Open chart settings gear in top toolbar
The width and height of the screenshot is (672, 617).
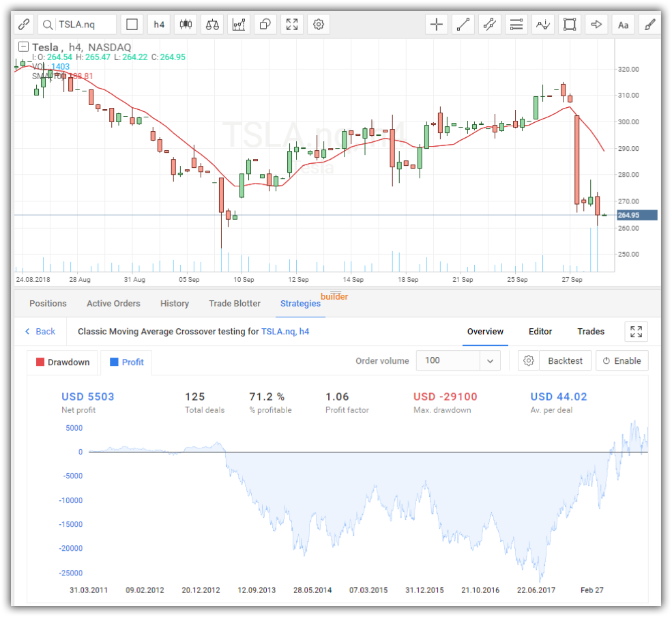click(319, 25)
